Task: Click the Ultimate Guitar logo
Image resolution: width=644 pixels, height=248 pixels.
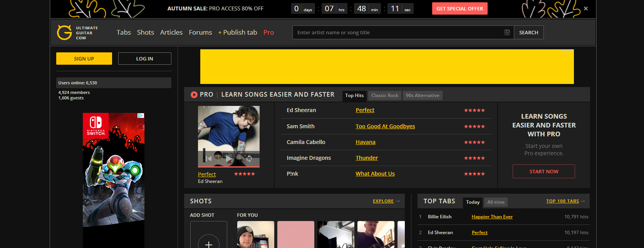Action: tap(77, 33)
